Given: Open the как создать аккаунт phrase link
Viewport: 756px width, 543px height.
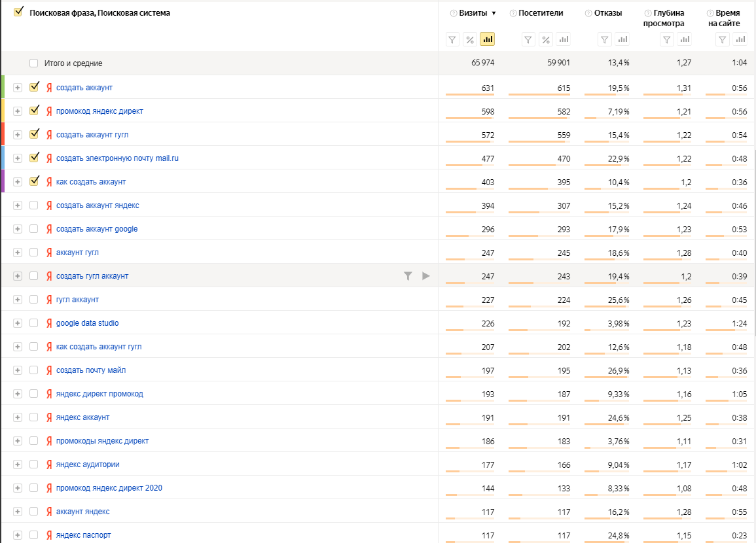Looking at the screenshot, I should pos(90,182).
